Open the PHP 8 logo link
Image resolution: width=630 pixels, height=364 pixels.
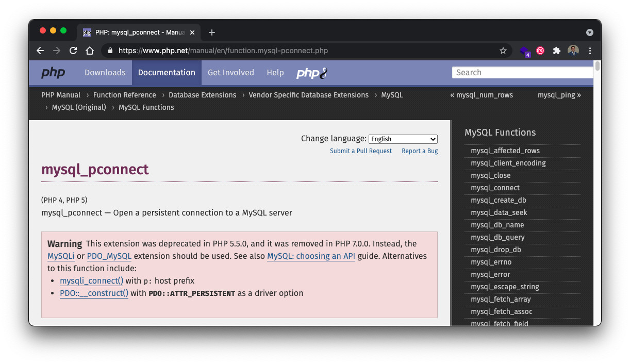312,73
